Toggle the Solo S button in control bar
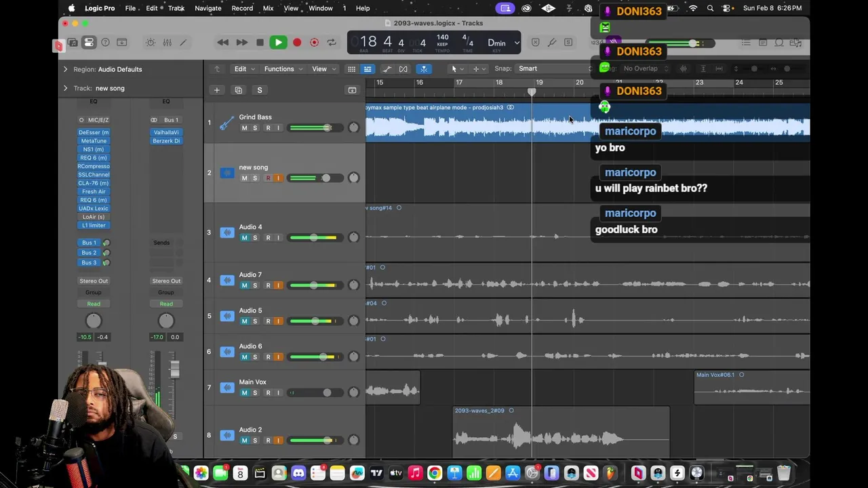868x488 pixels. point(568,43)
